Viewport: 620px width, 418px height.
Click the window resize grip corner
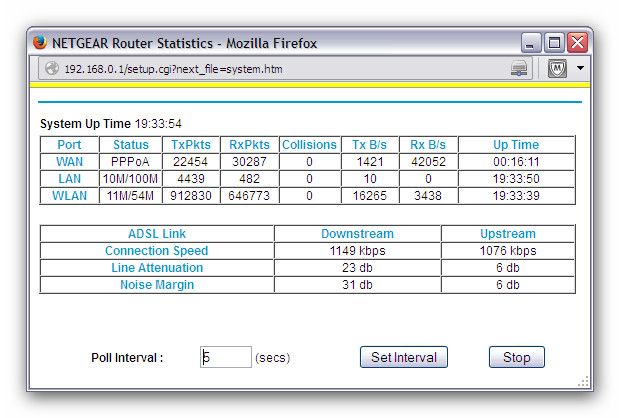(584, 381)
